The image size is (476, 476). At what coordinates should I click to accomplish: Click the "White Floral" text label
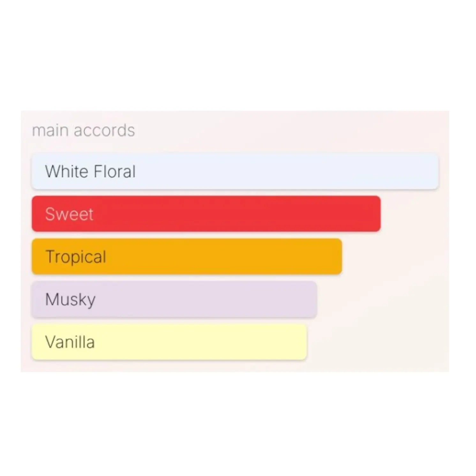tap(90, 171)
